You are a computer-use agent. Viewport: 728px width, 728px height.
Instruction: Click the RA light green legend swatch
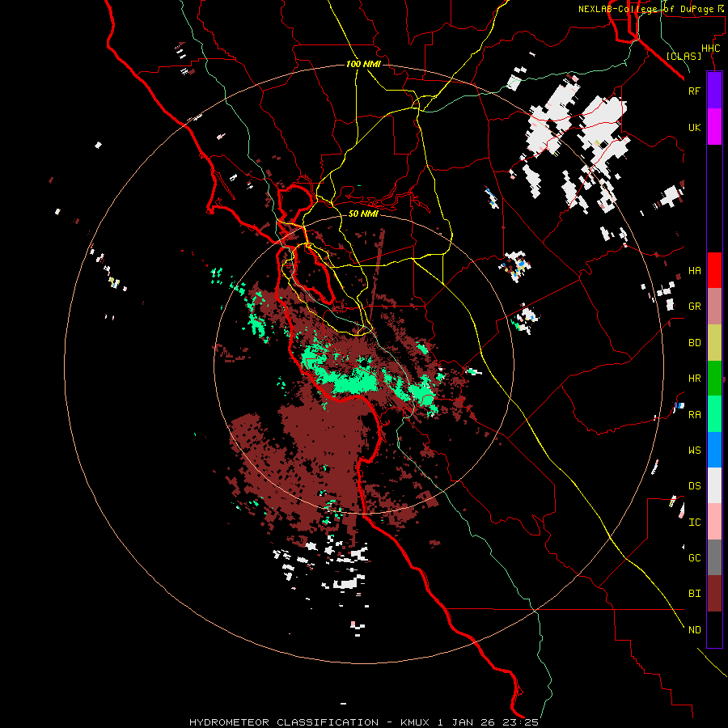click(x=714, y=414)
